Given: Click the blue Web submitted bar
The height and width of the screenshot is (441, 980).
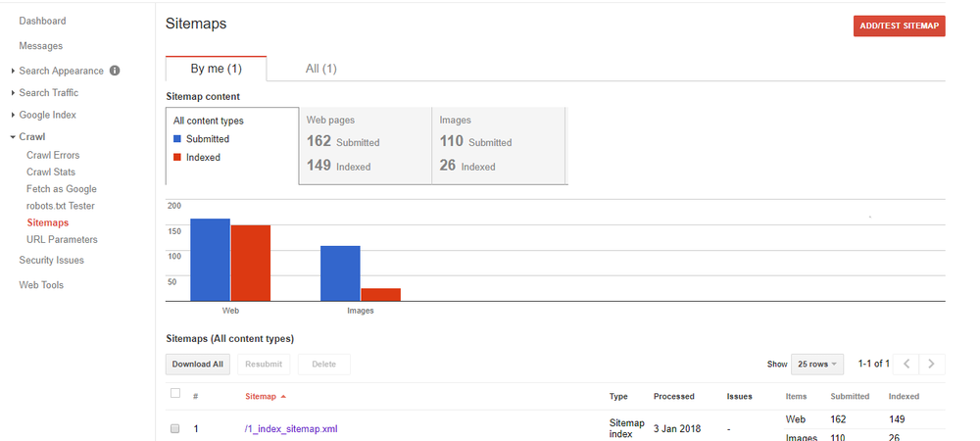Looking at the screenshot, I should 210,260.
